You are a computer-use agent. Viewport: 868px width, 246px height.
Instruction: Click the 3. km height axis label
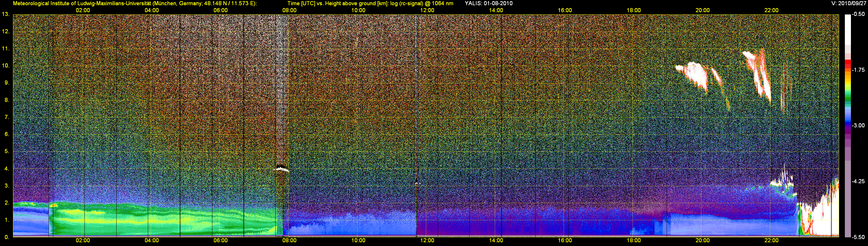coord(7,186)
